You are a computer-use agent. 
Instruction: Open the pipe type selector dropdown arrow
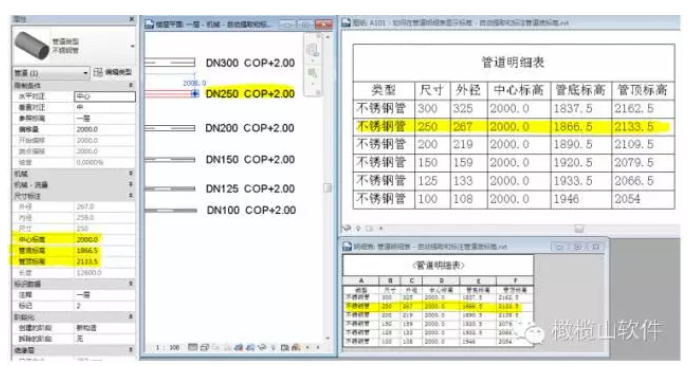pos(132,46)
